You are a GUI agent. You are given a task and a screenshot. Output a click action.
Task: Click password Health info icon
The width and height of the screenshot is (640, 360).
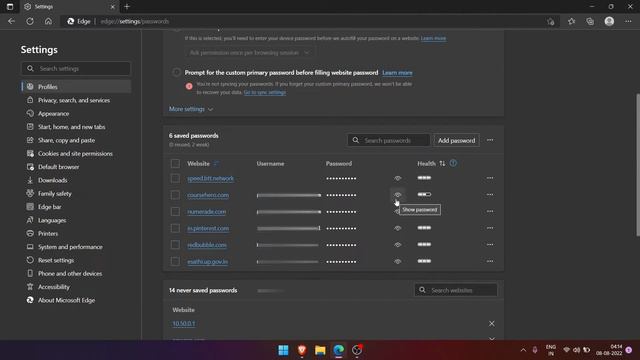(x=453, y=163)
